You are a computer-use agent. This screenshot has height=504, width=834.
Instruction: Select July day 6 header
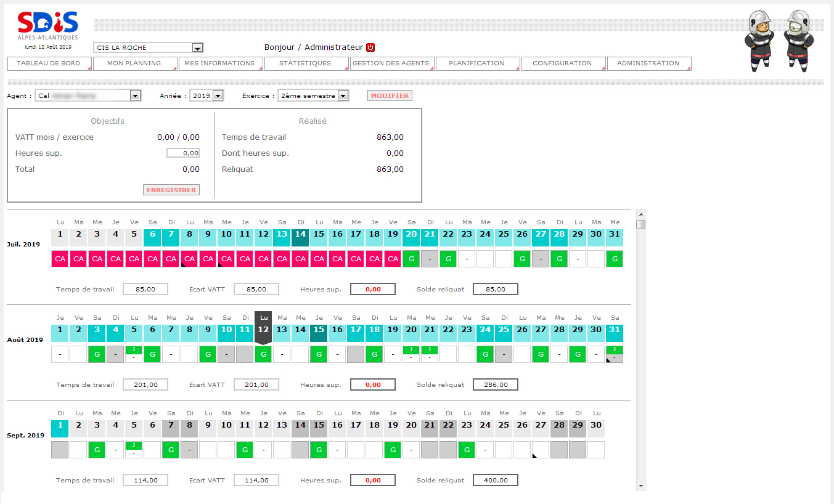point(152,237)
